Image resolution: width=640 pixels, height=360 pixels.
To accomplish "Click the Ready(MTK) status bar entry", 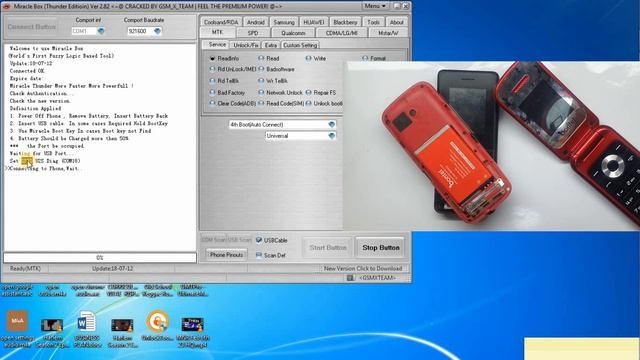I will [25, 268].
